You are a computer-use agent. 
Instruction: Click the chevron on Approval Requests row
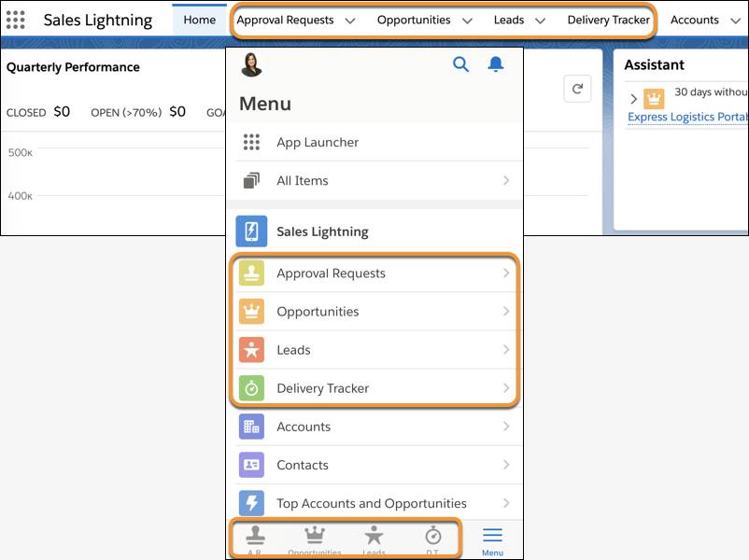point(506,273)
